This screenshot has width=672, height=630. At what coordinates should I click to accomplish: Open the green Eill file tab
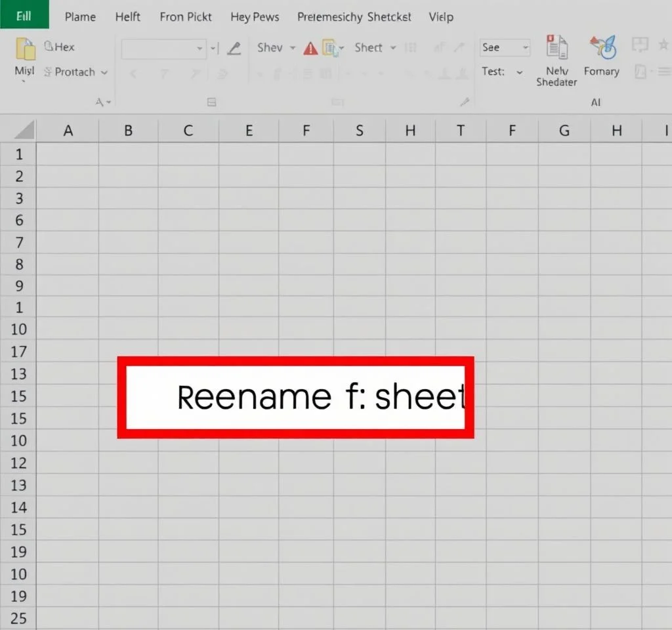pos(24,16)
